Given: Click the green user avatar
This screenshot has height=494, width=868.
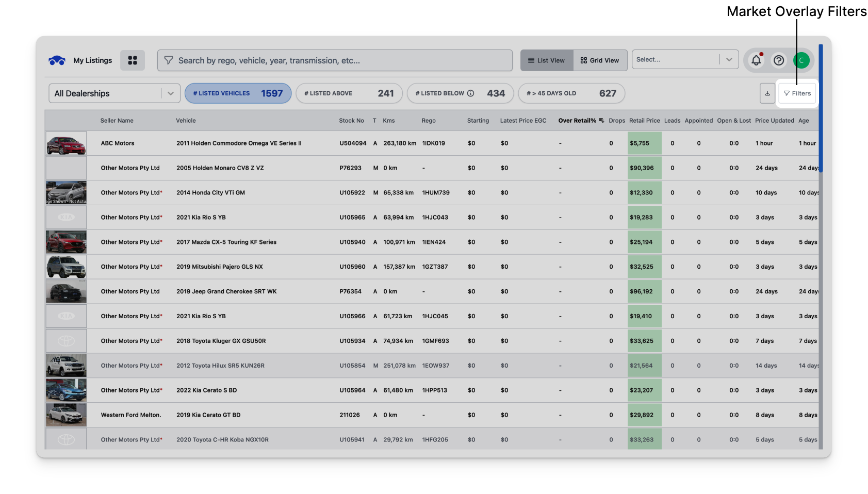Looking at the screenshot, I should tap(801, 60).
